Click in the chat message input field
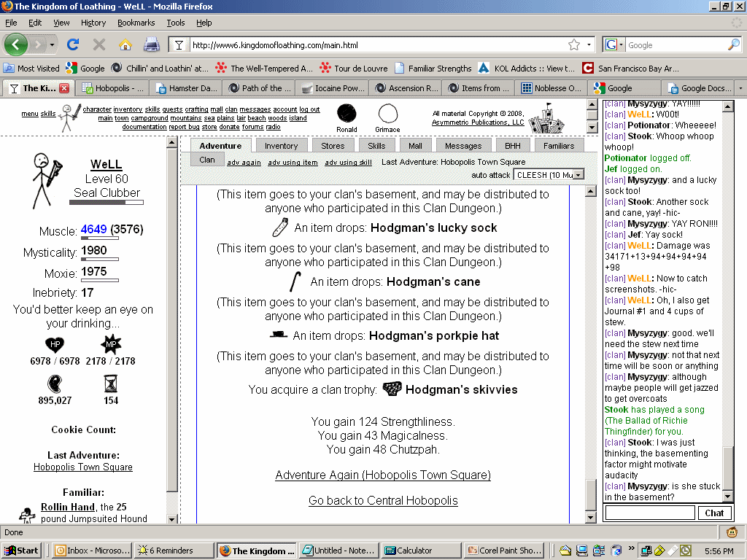This screenshot has width=747, height=560. [x=649, y=513]
